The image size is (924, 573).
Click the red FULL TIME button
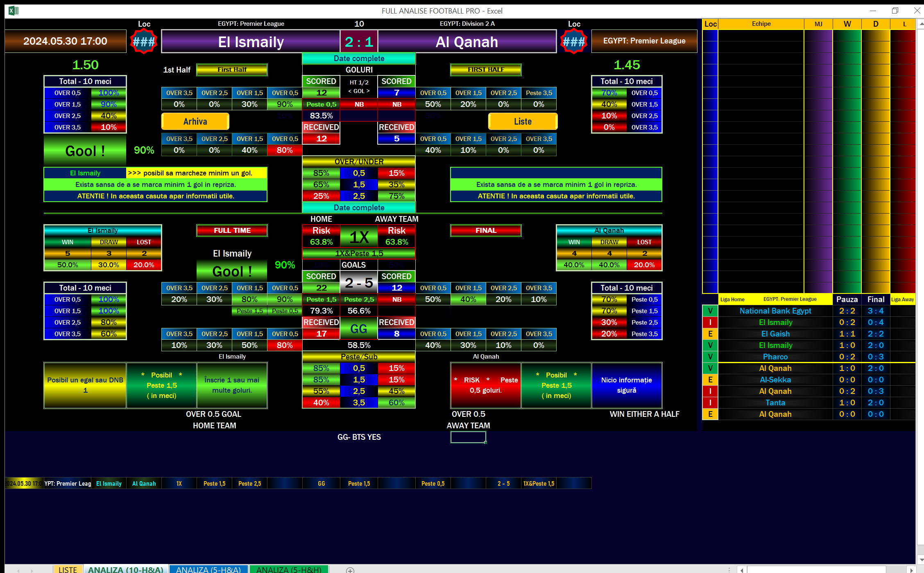232,230
